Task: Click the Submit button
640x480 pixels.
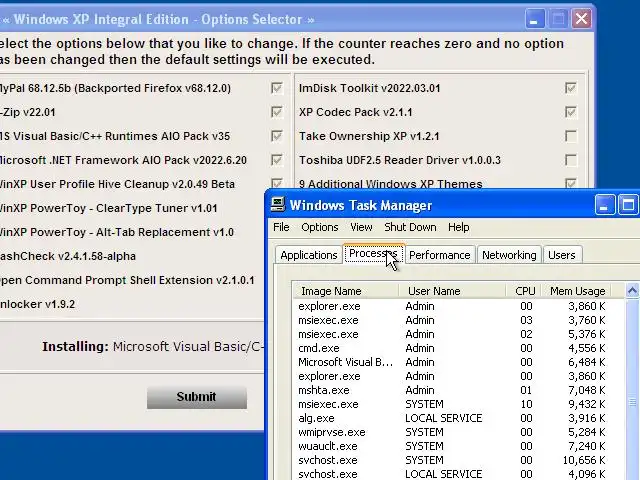Action: (197, 397)
